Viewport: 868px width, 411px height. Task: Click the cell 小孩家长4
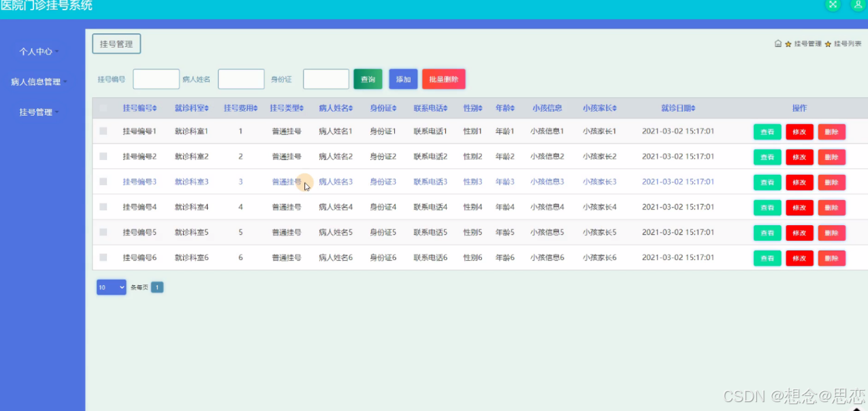pos(599,207)
